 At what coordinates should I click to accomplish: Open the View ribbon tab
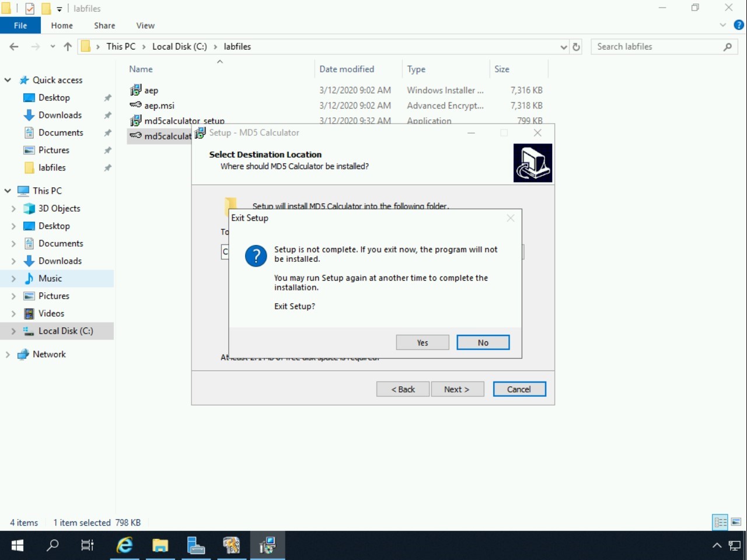point(145,26)
